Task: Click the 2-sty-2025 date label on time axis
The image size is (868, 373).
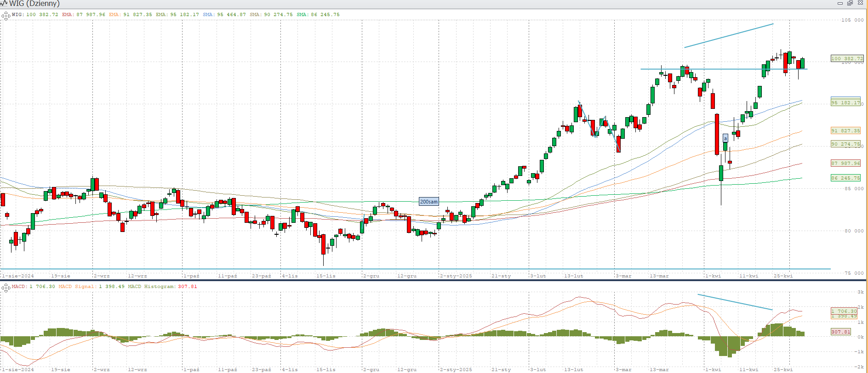Action: pos(456,276)
